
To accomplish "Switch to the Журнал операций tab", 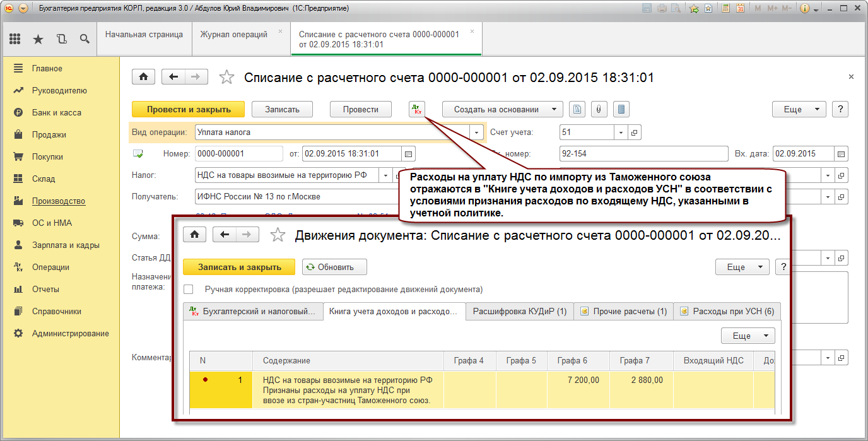I will coord(234,35).
